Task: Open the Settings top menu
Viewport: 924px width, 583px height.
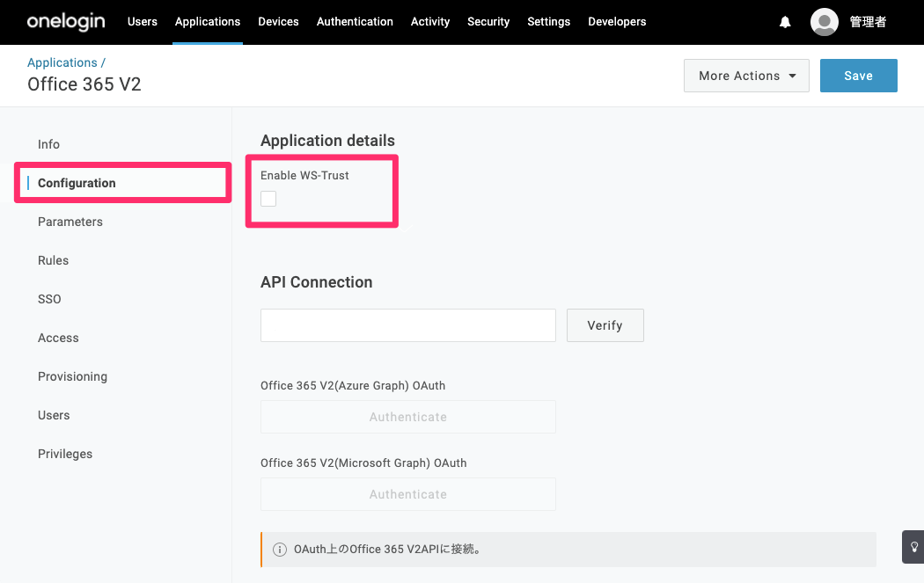Action: click(x=548, y=22)
